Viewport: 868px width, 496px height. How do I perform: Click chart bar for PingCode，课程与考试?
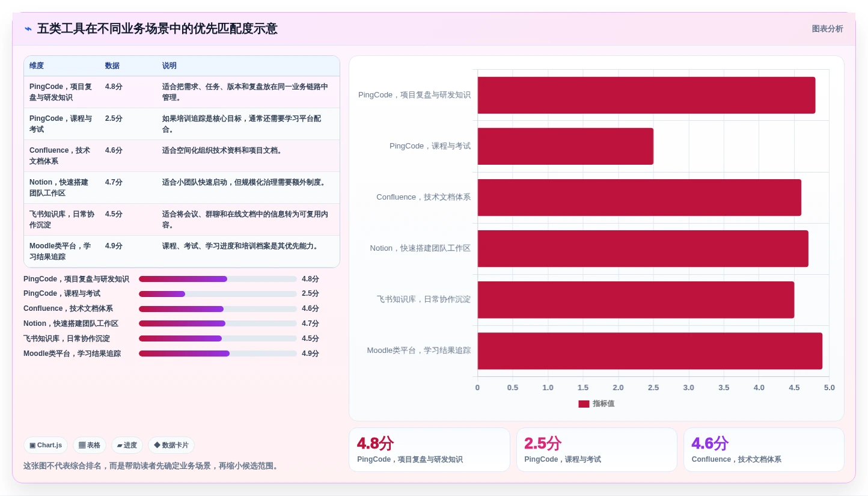[566, 146]
